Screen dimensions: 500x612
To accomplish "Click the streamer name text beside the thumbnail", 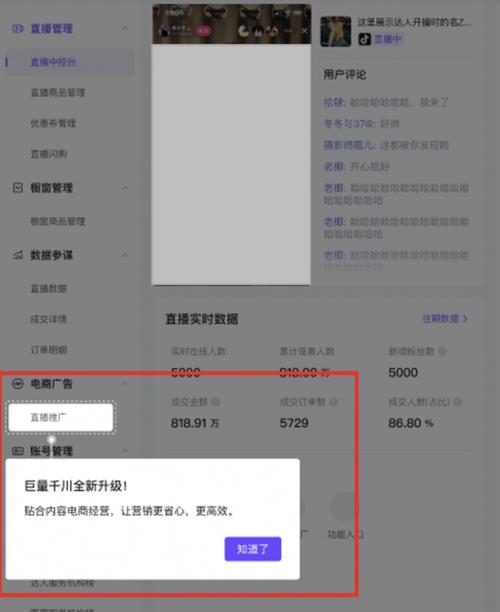I will point(414,22).
